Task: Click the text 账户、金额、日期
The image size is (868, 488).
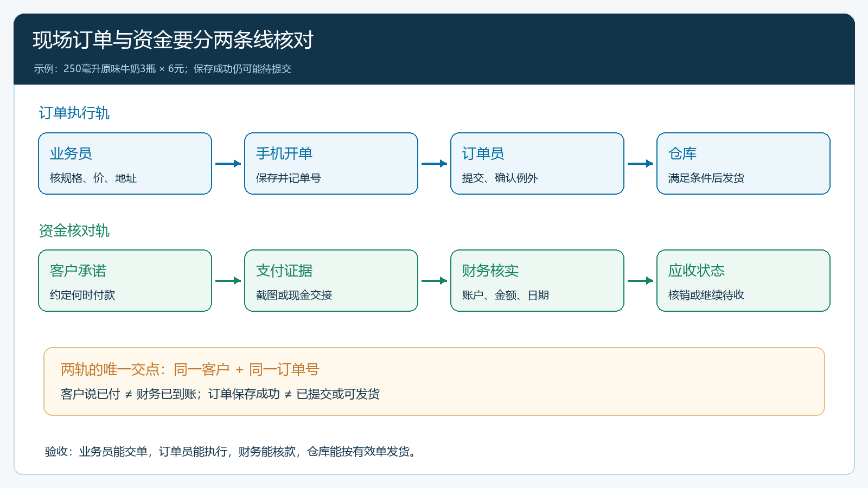Action: (506, 295)
